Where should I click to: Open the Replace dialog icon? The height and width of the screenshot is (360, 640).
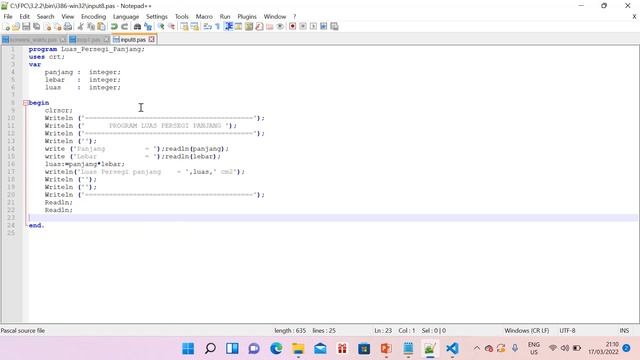tap(148, 27)
